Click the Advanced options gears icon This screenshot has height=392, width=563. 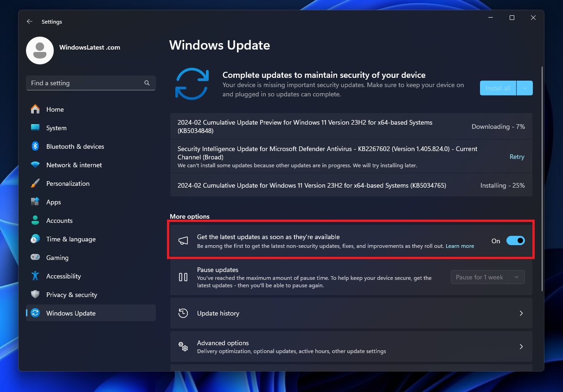[183, 347]
